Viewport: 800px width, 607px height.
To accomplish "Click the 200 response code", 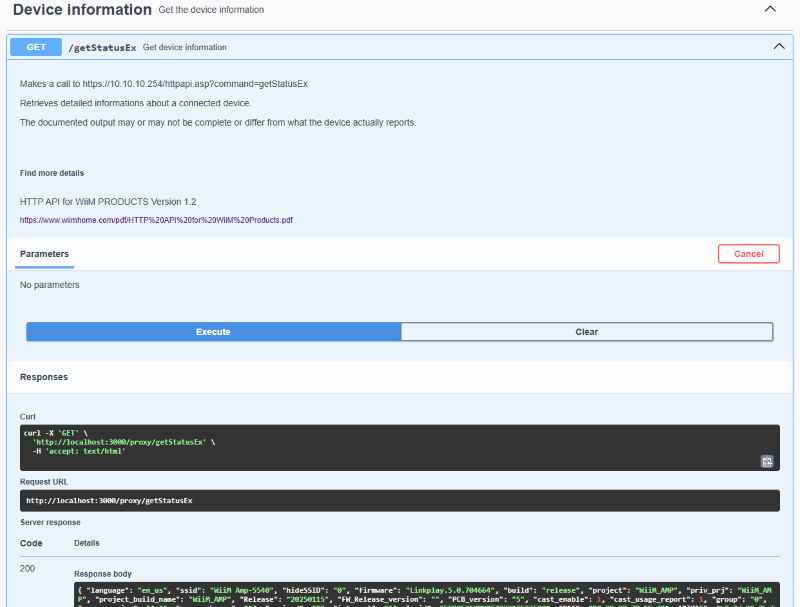I will [x=28, y=569].
